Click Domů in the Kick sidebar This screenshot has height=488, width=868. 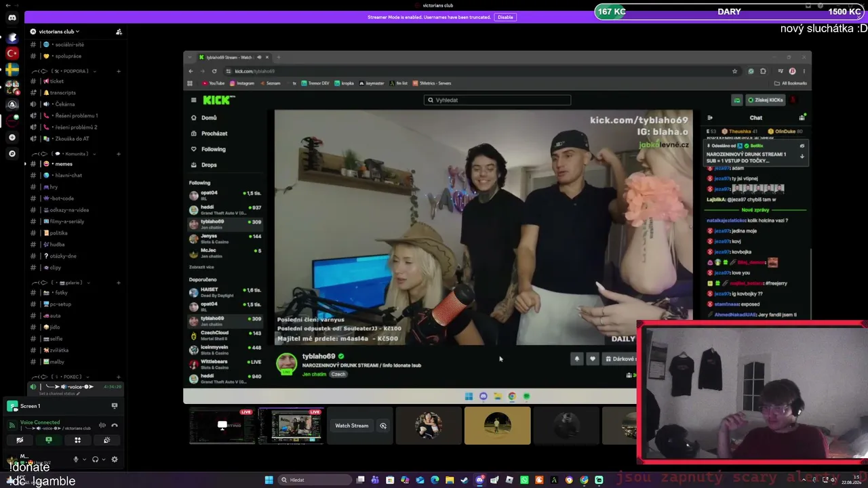209,118
